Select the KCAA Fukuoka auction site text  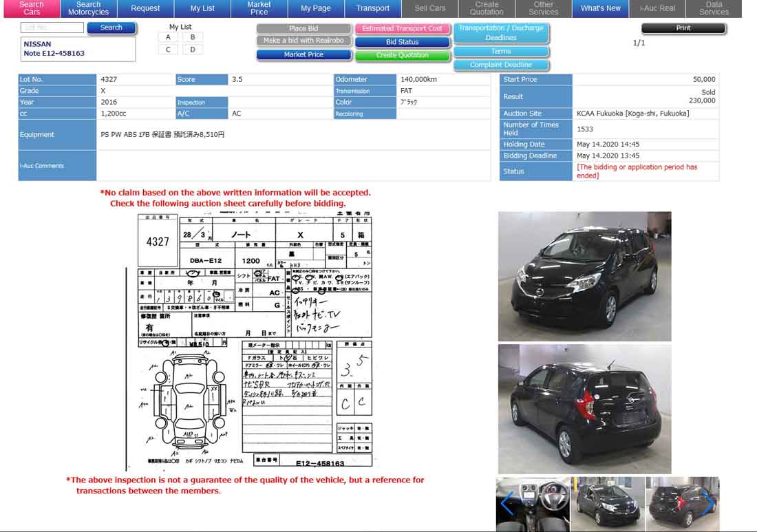click(633, 114)
